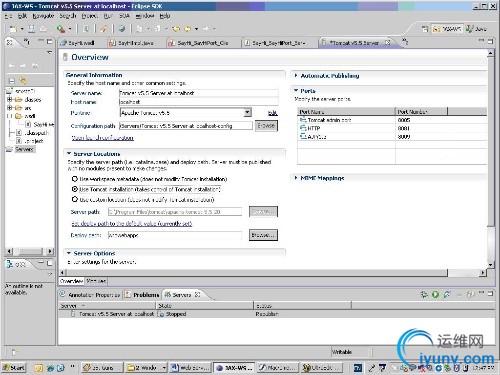Click the collapse all icon in navigator
Screen dimensions: 500x375
coord(12,80)
